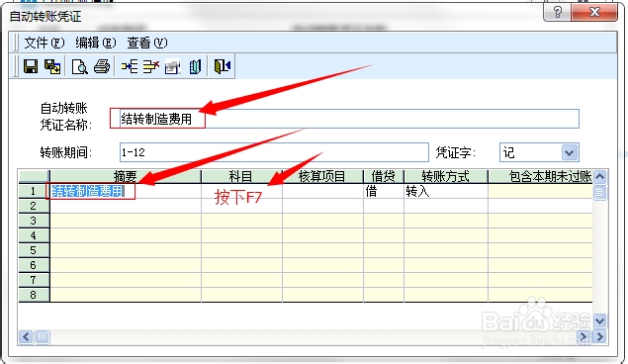Select row header 8

point(34,295)
